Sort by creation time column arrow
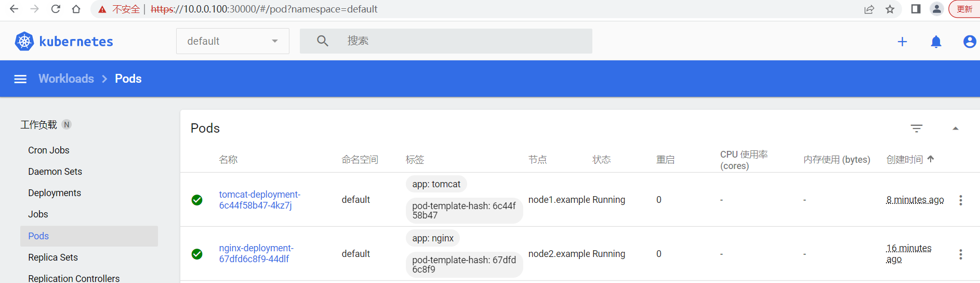This screenshot has width=980, height=283. (x=931, y=159)
